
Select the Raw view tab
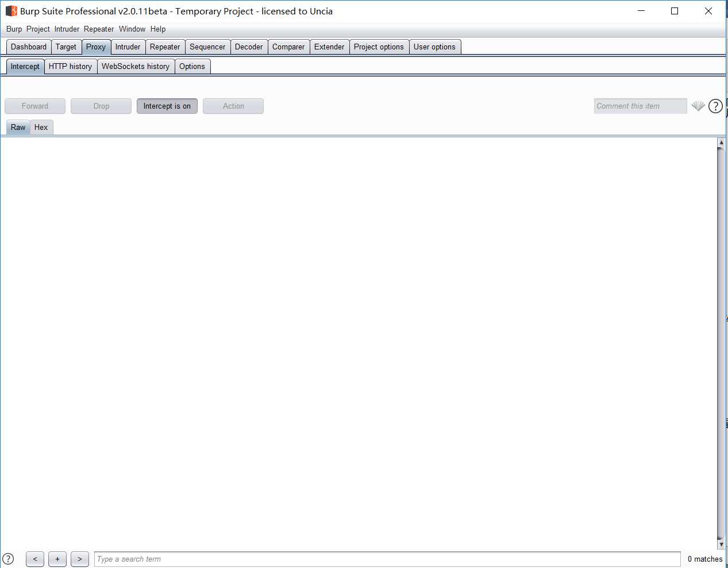click(x=18, y=127)
